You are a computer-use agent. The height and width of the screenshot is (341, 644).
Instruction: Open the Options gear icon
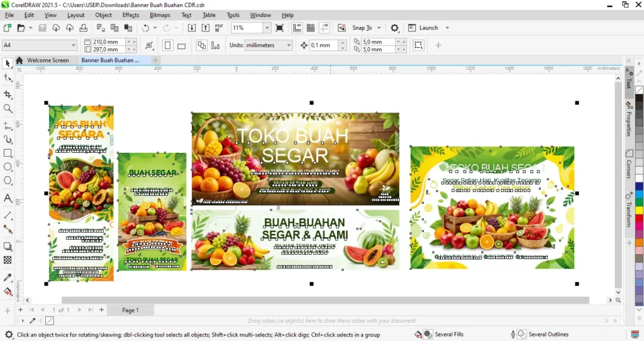tap(394, 28)
